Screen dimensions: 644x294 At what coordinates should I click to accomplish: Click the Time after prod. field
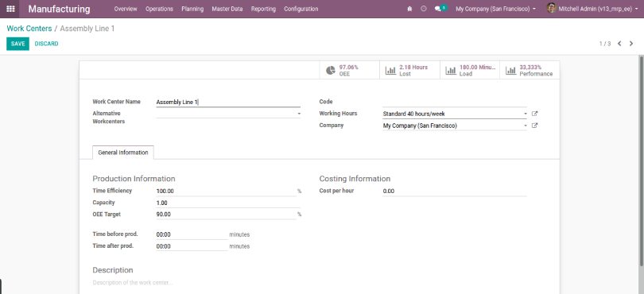coord(192,246)
